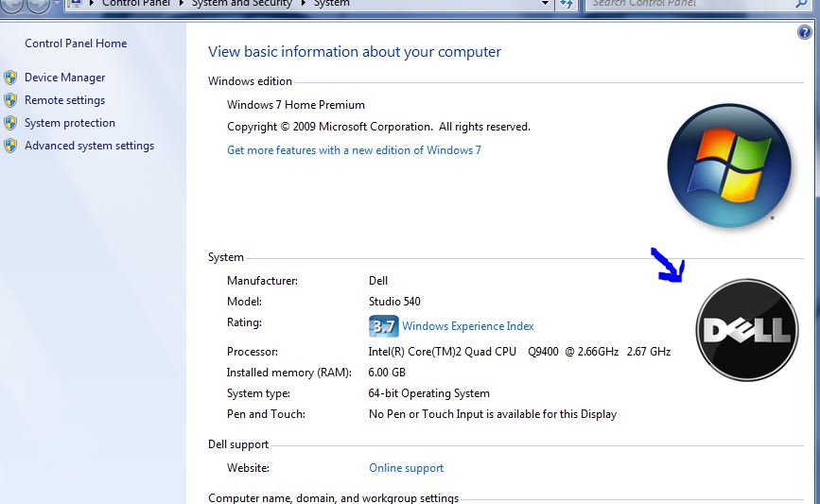This screenshot has height=504, width=820.
Task: Click the Installed memory value 6.00 GB
Action: tap(387, 373)
